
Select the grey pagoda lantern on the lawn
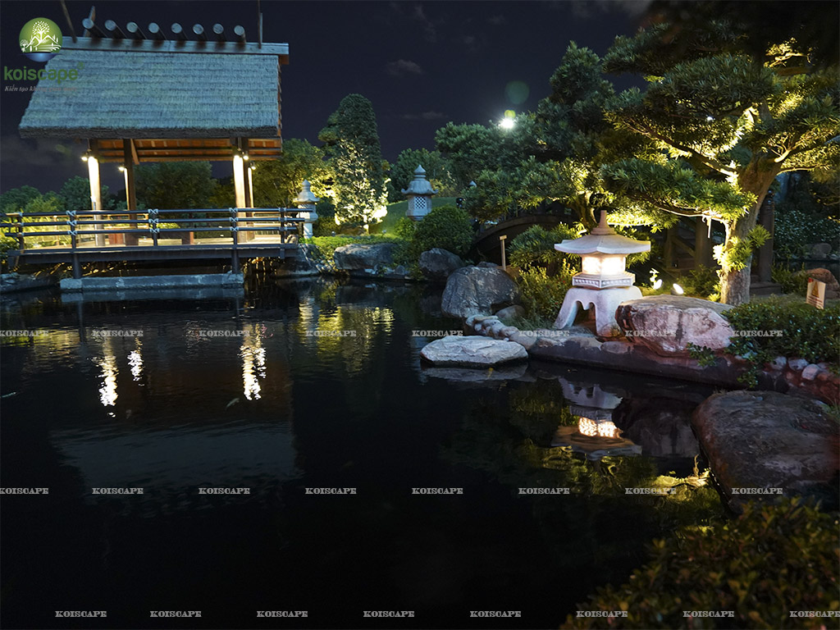coord(419,194)
